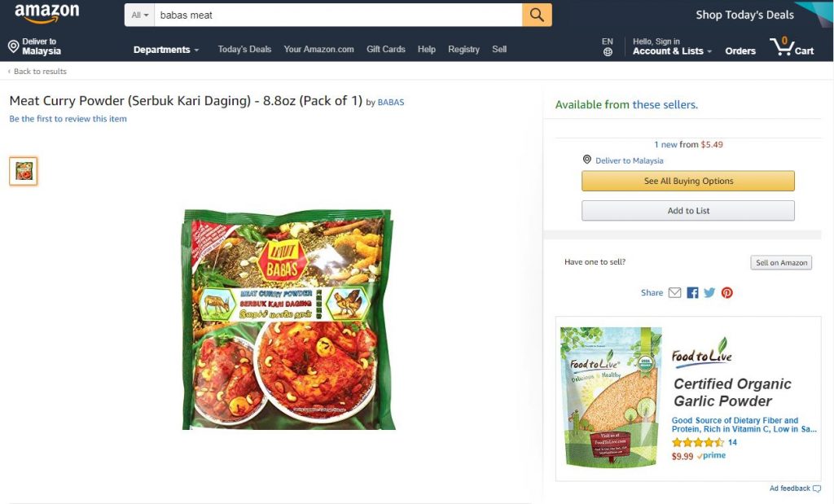Click the Amazon logo
Screen dimensions: 834x504
[x=47, y=14]
